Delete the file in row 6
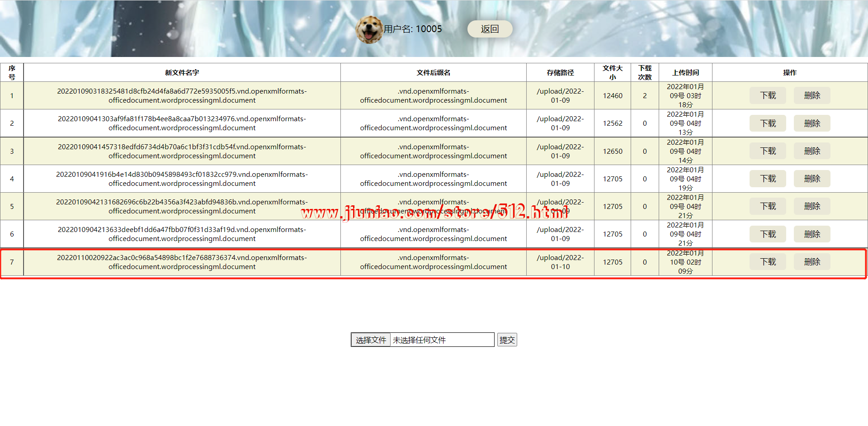 tap(811, 234)
